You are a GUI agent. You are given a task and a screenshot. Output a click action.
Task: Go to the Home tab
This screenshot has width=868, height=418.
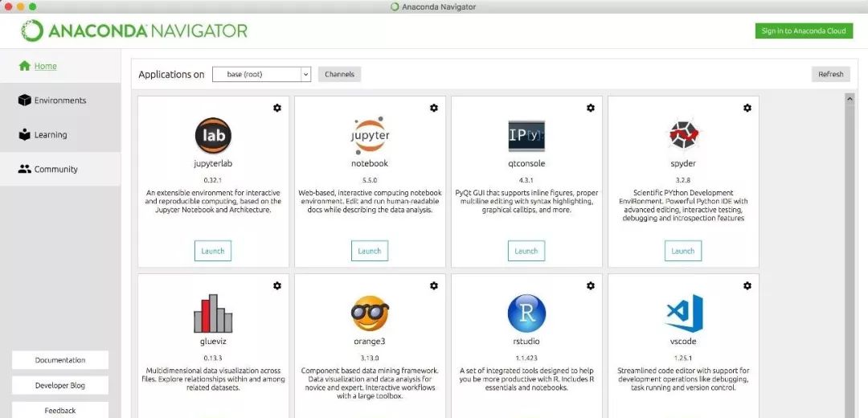pyautogui.click(x=60, y=66)
